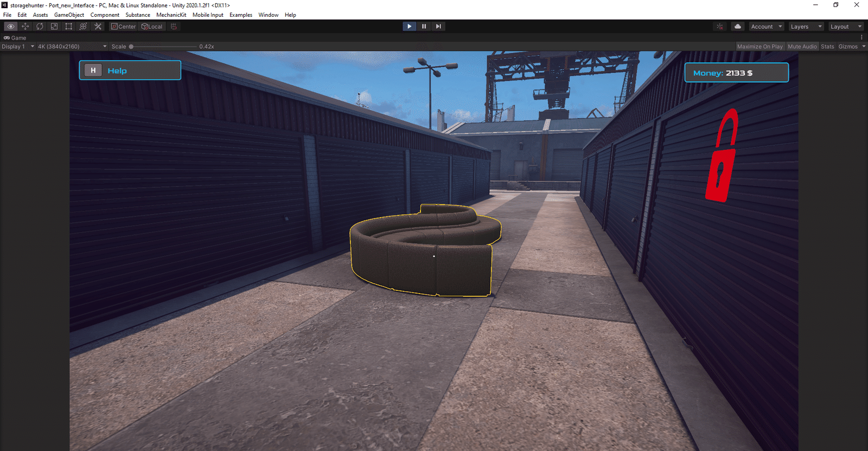Screen dimensions: 868x451
Task: Open the cloud Services icon
Action: tap(738, 26)
